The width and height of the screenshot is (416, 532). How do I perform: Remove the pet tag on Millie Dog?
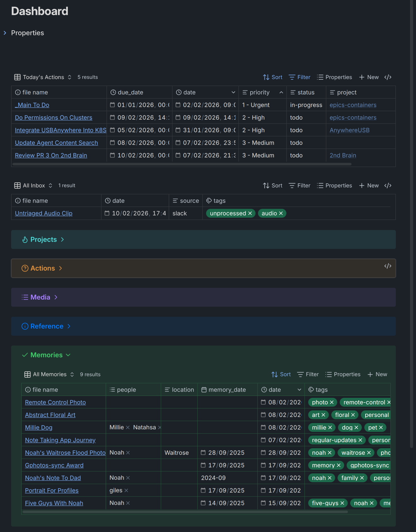(x=381, y=427)
